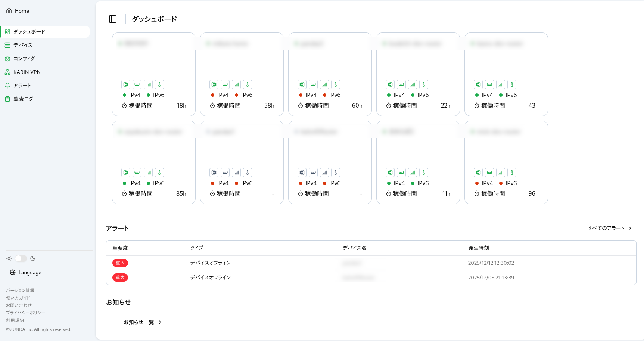Select the audit log icon in the sidebar
Image resolution: width=644 pixels, height=341 pixels.
7,99
